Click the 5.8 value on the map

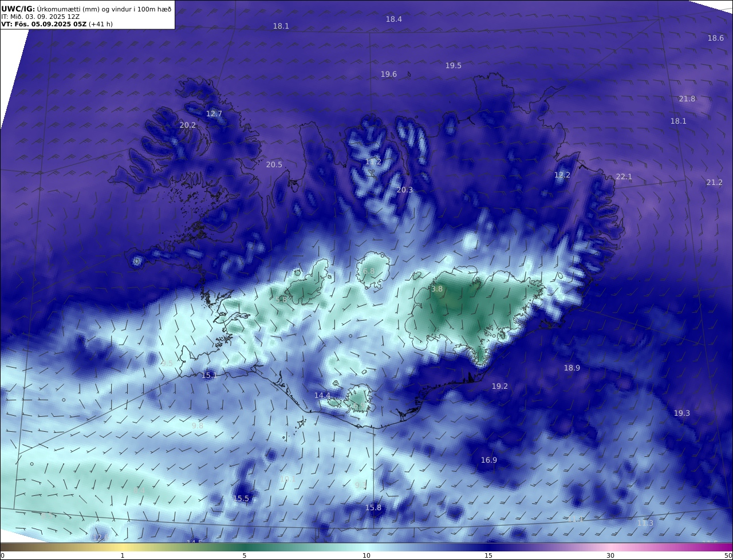click(x=281, y=299)
